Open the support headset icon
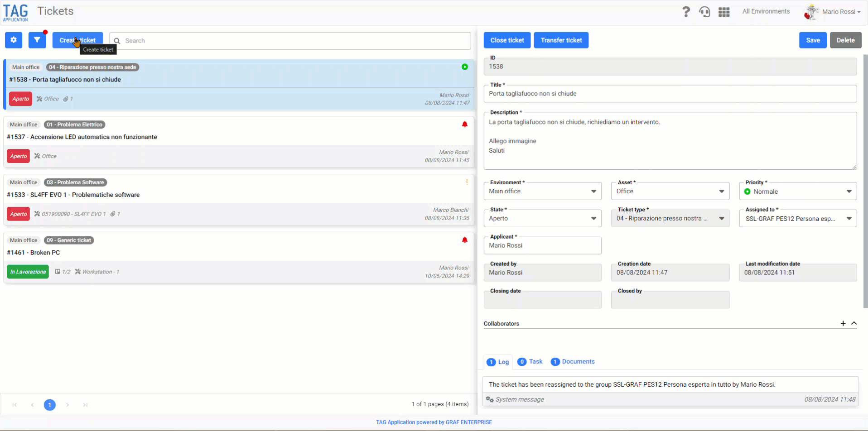 pyautogui.click(x=704, y=12)
